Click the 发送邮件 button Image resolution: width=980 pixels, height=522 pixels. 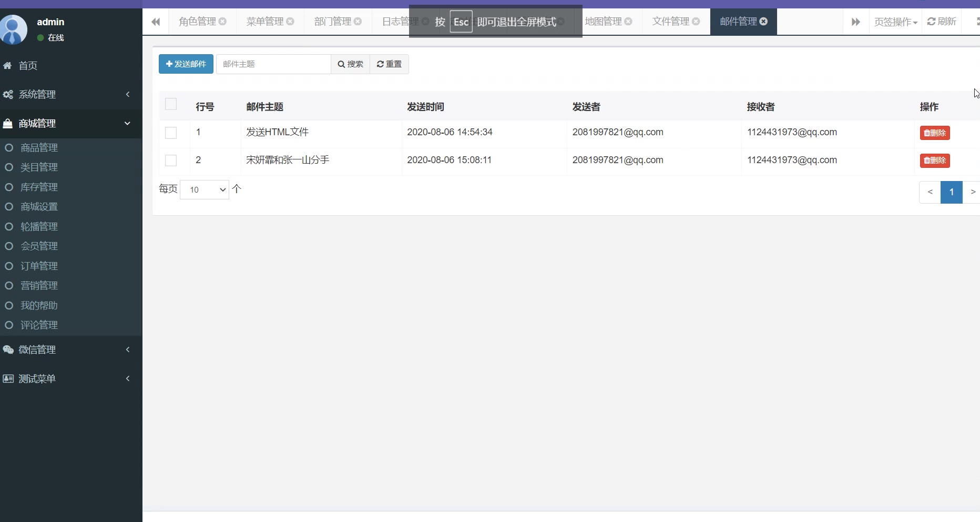pyautogui.click(x=186, y=64)
